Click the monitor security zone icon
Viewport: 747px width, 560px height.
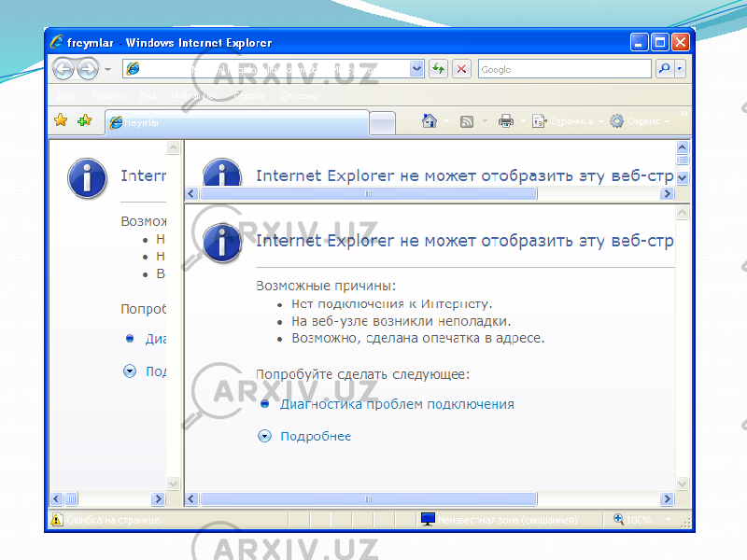[x=428, y=519]
